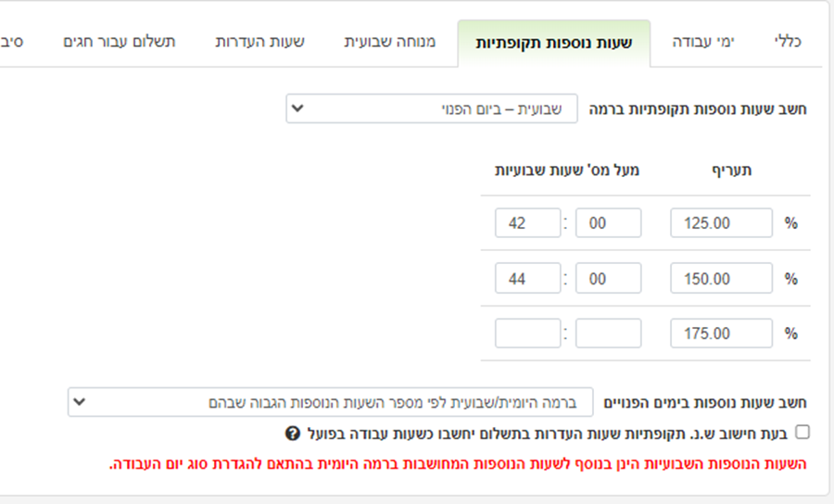The image size is (834, 504).
Task: Toggle the periodic overtime absence hours checkbox
Action: pos(802,433)
